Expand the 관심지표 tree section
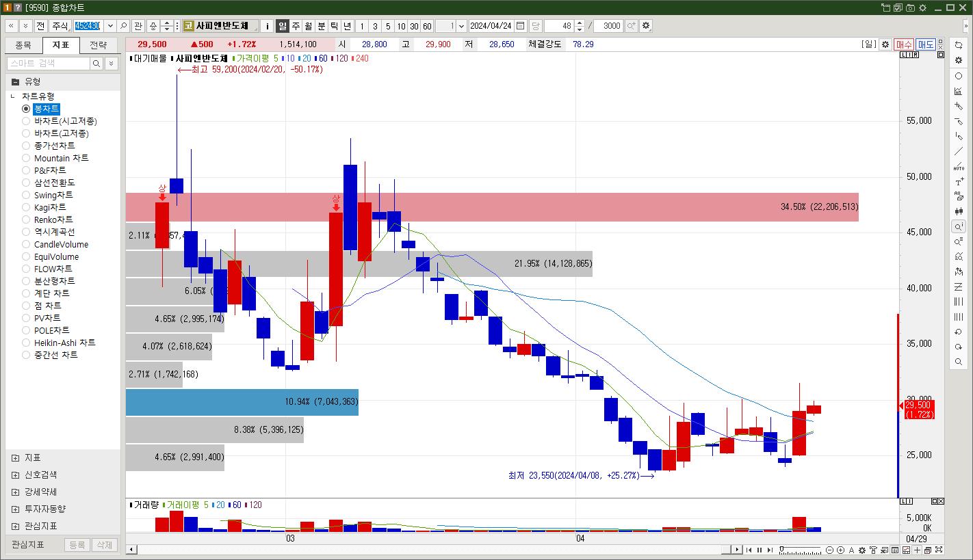Viewport: 973px width, 560px height. point(16,526)
